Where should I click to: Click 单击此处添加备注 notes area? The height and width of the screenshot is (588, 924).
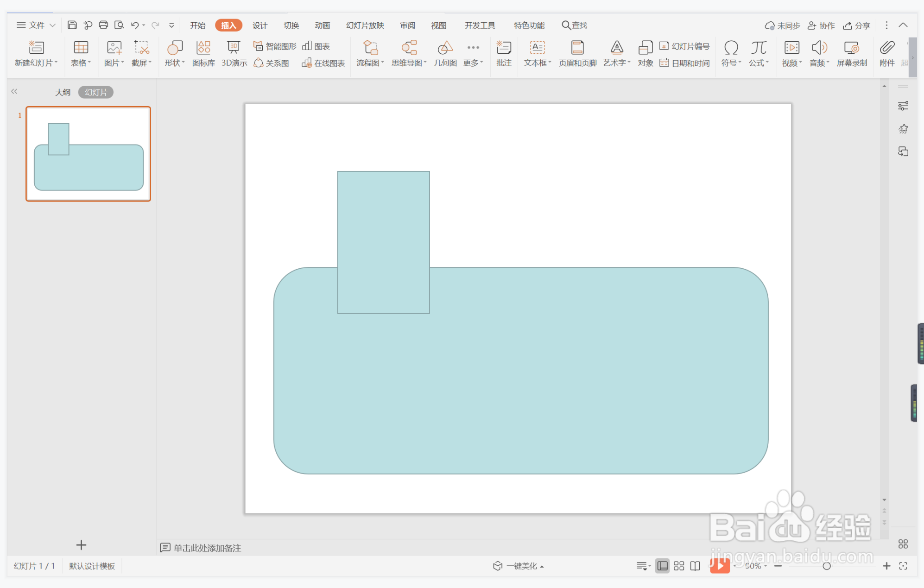click(207, 548)
